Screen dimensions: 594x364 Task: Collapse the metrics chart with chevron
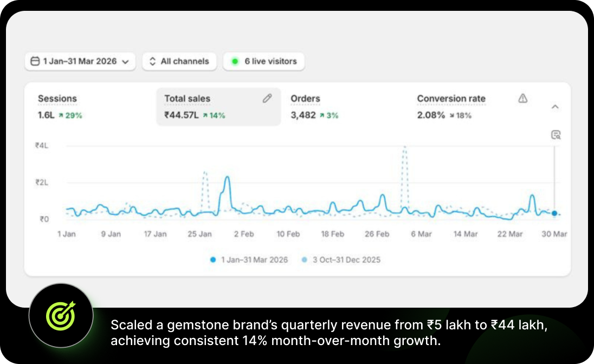coord(555,107)
